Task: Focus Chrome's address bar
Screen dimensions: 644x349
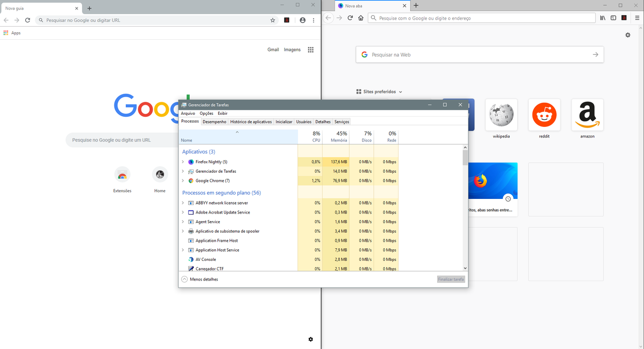Action: pyautogui.click(x=157, y=20)
